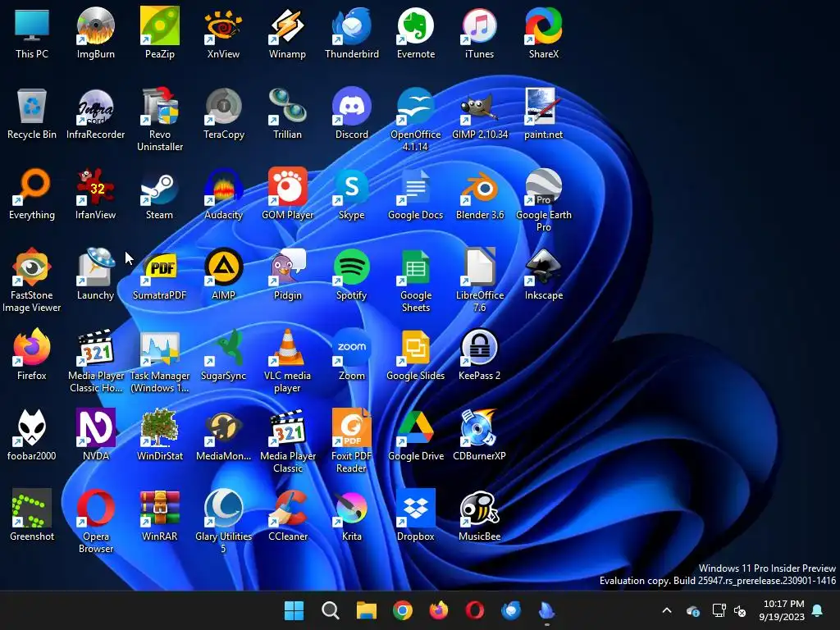Image resolution: width=840 pixels, height=630 pixels.
Task: Select the Google Docs shortcut
Action: (416, 186)
